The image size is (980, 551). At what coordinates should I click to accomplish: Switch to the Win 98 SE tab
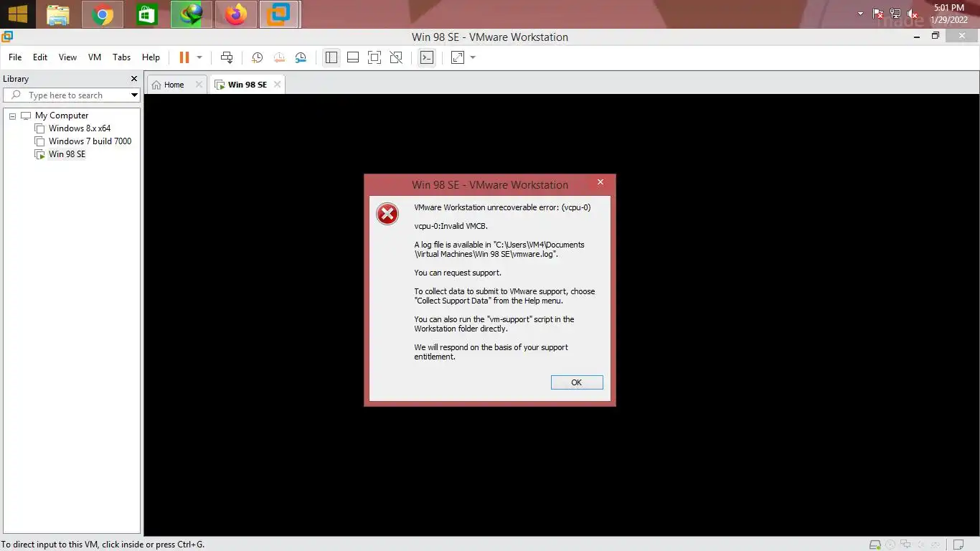[247, 85]
